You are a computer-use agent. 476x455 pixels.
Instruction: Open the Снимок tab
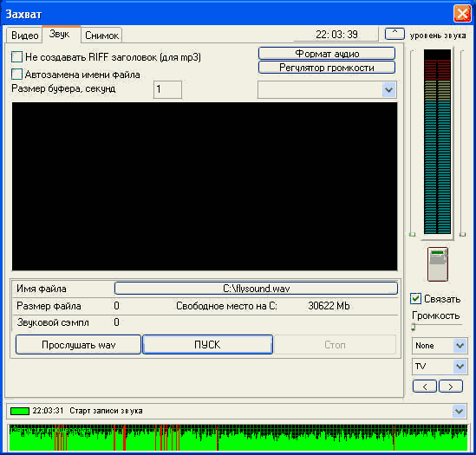(x=101, y=36)
